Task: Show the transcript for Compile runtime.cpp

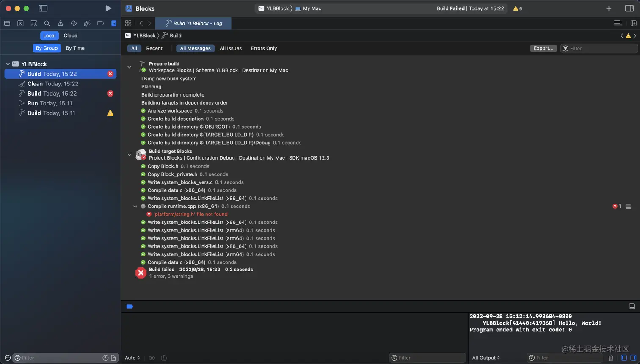Action: click(629, 207)
